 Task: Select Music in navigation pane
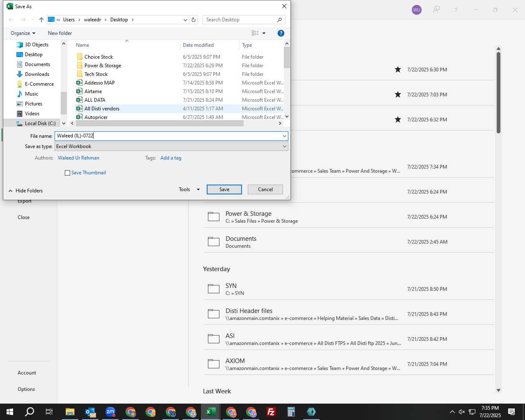[31, 94]
